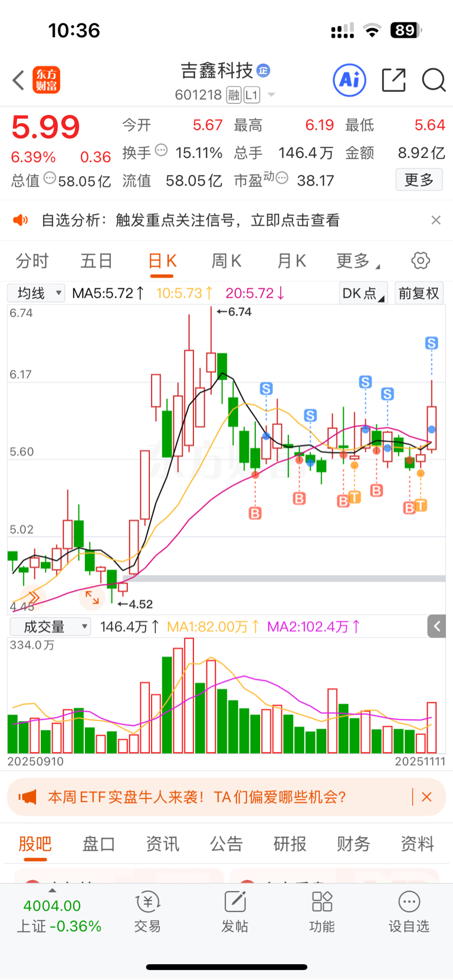
Task: Toggle 前复权 price adjustment
Action: [x=419, y=293]
